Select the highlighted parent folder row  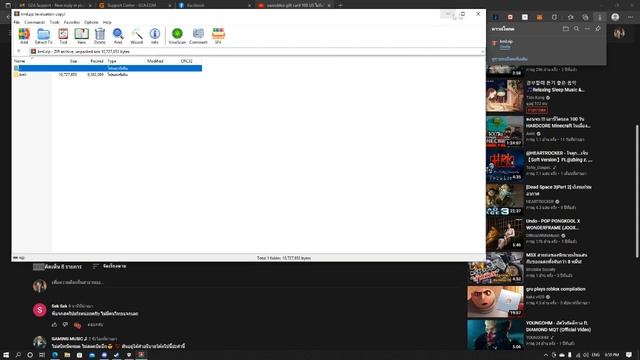108,68
